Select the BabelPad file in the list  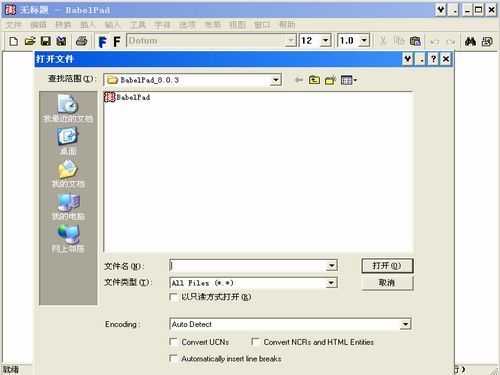coord(127,97)
